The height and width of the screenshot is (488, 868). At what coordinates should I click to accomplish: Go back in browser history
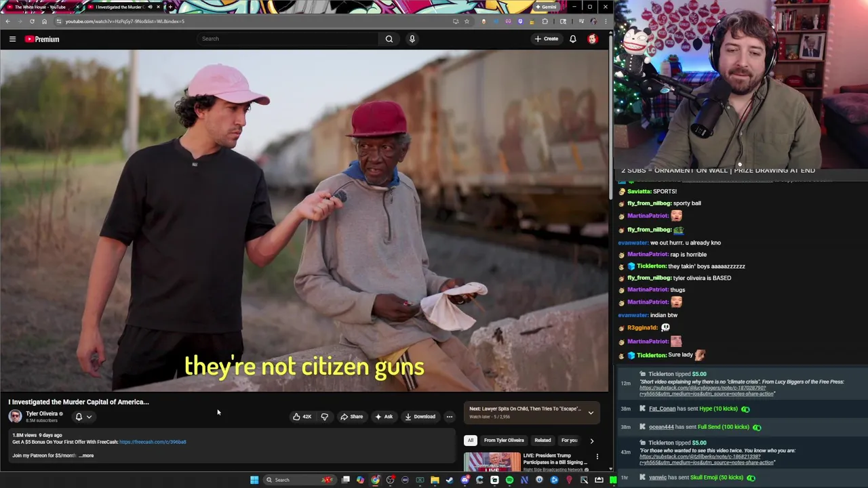(x=7, y=21)
